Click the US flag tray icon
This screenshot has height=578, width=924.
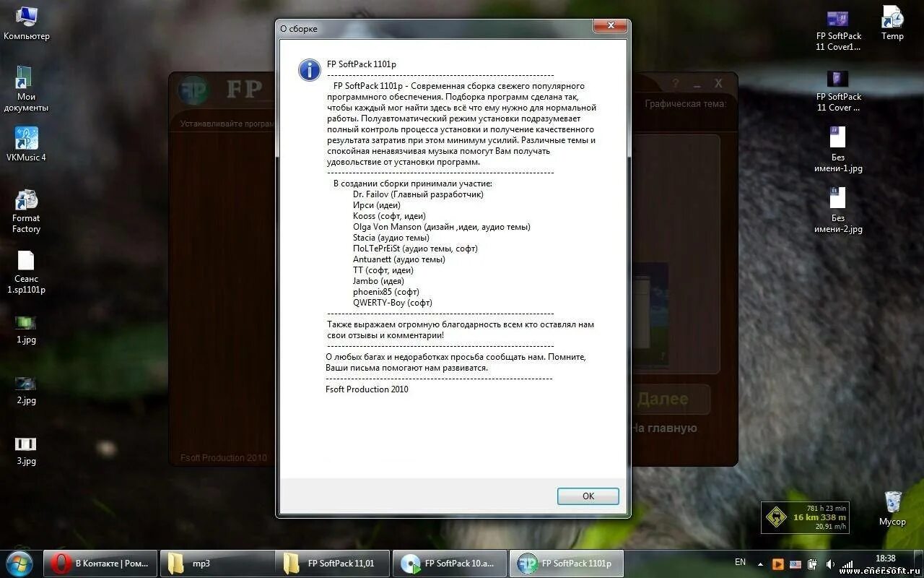pyautogui.click(x=796, y=564)
